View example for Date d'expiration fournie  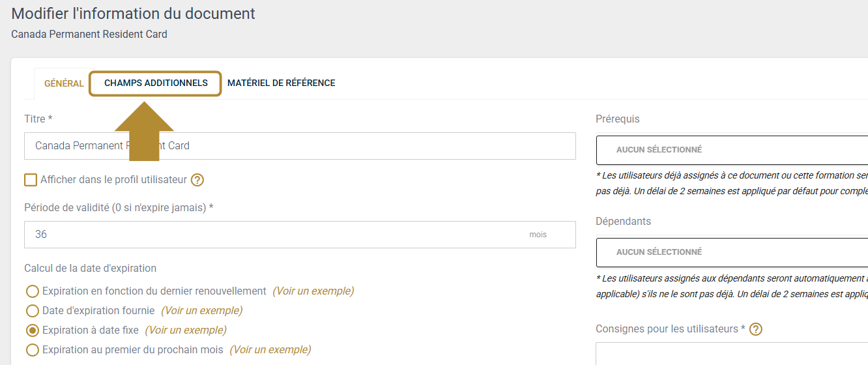(x=201, y=311)
